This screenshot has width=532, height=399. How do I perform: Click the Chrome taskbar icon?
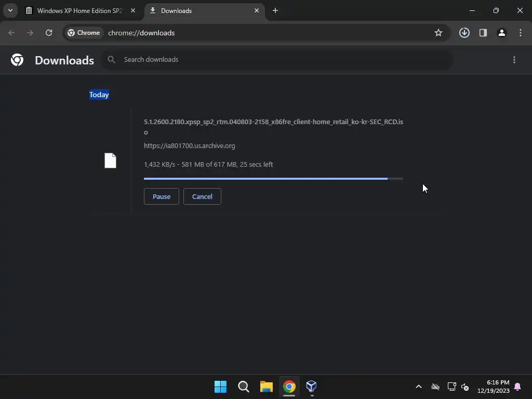pos(289,387)
